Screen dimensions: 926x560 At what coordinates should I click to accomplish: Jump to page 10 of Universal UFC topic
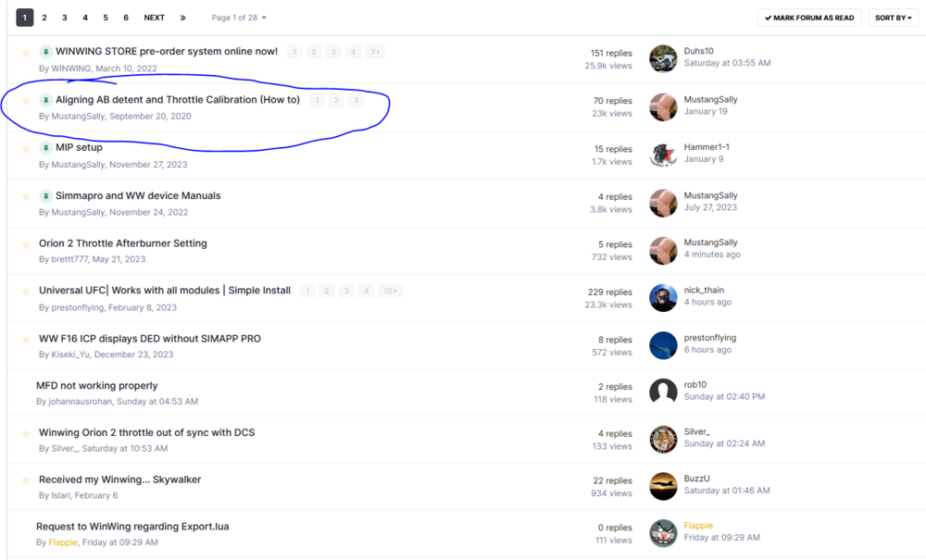coord(390,291)
